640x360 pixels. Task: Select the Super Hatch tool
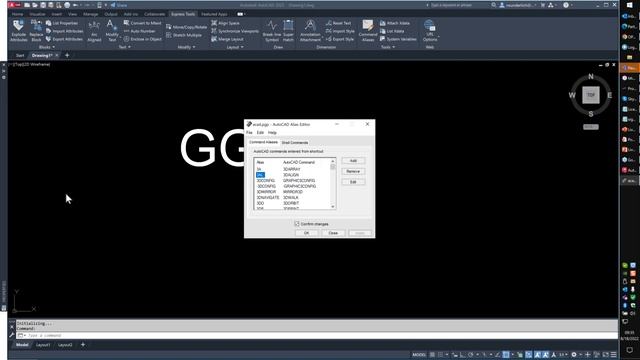tap(288, 31)
